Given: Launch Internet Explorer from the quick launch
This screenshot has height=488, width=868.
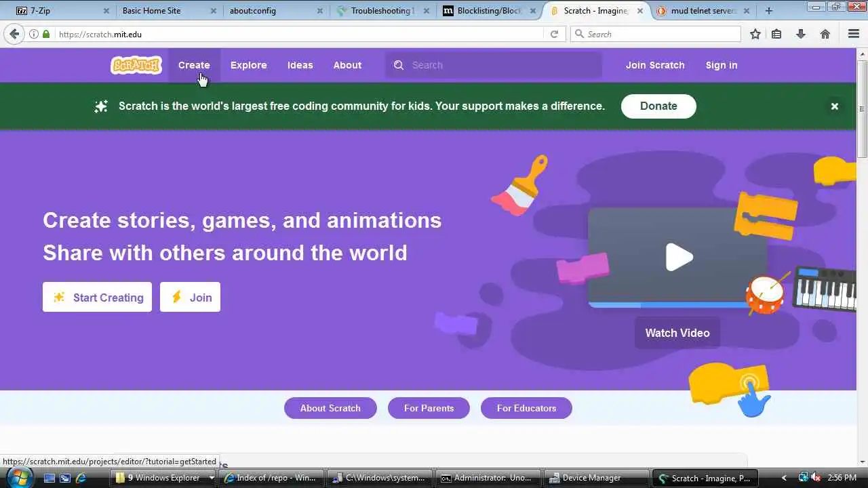Looking at the screenshot, I should click(x=81, y=478).
